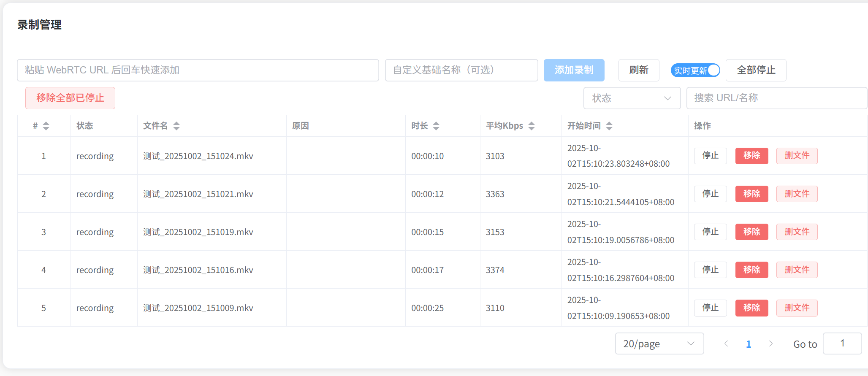The image size is (868, 376).
Task: Delete file for 测试_20251002_151009.mkv
Action: pos(797,308)
